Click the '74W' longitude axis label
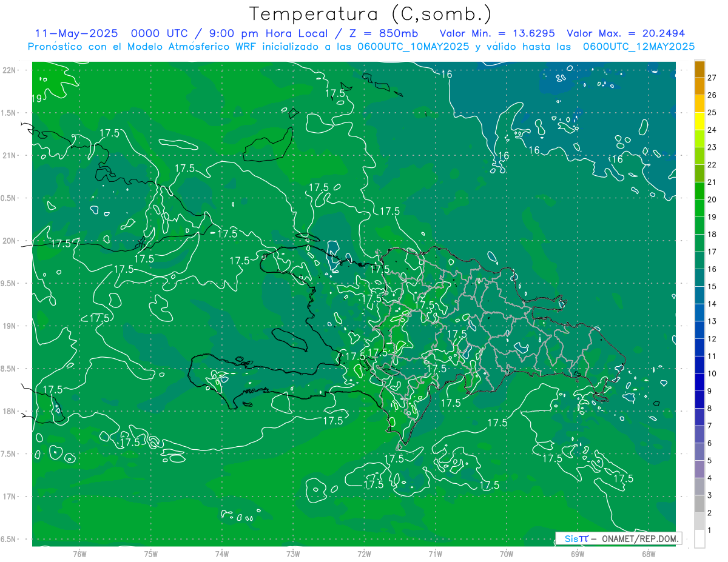 [221, 554]
